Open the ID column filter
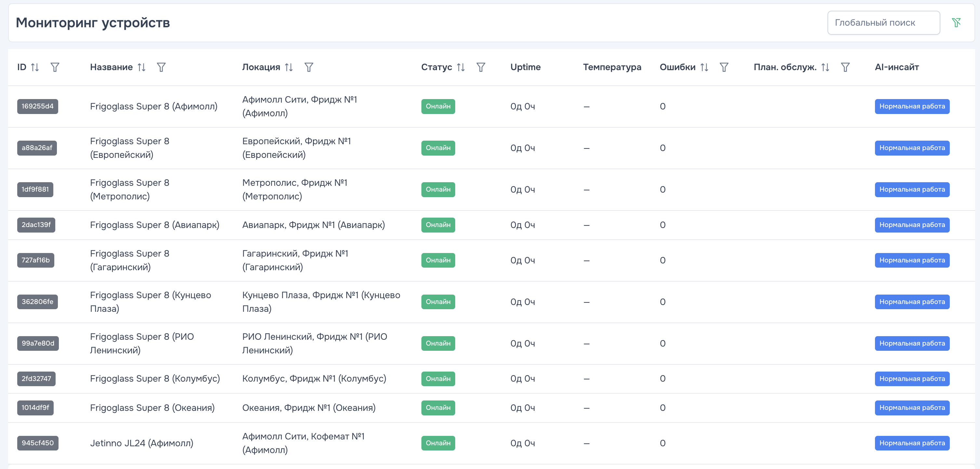 click(x=55, y=67)
